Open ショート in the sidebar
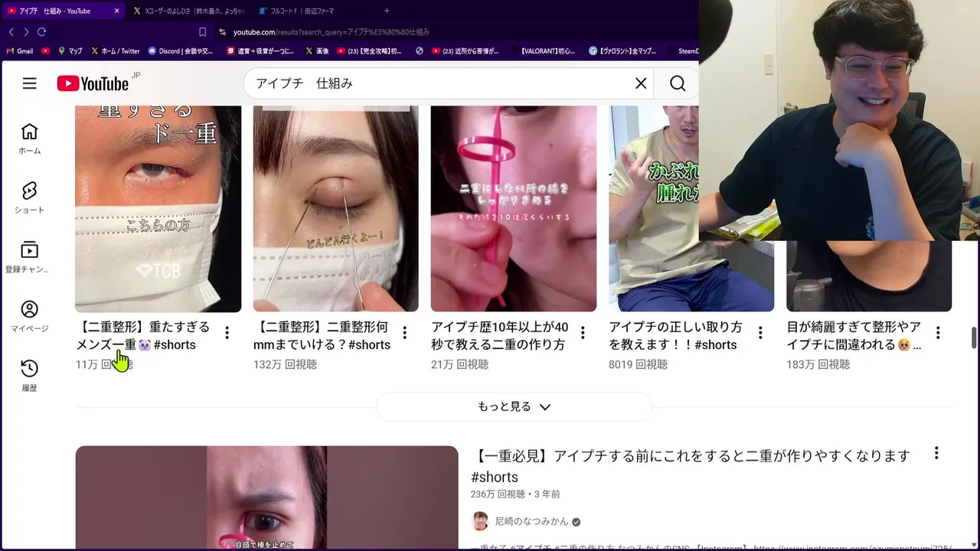 [29, 198]
